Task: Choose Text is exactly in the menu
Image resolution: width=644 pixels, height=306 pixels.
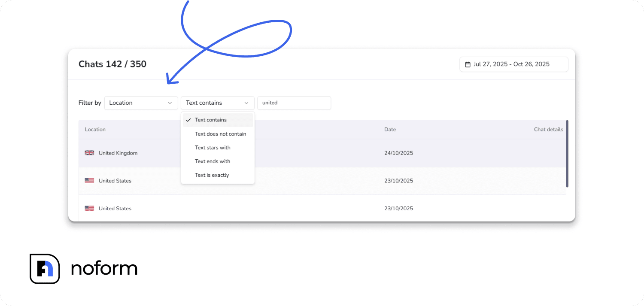Action: pyautogui.click(x=212, y=175)
